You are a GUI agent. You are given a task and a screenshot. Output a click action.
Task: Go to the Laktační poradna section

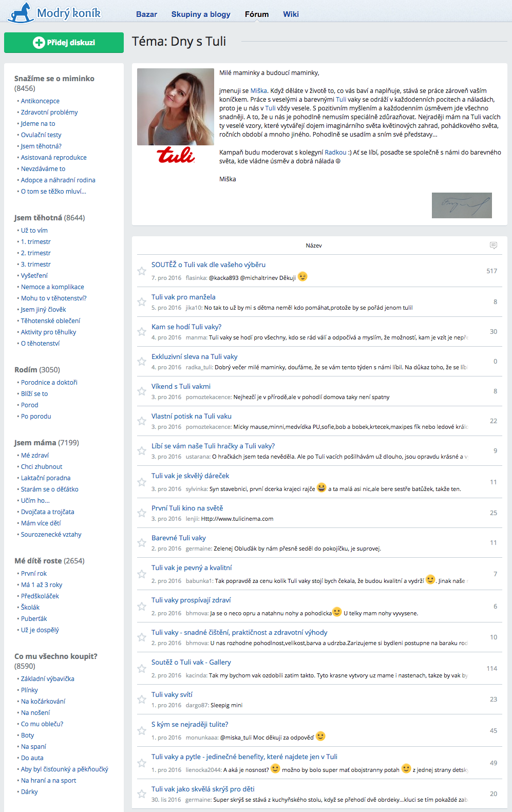point(46,478)
